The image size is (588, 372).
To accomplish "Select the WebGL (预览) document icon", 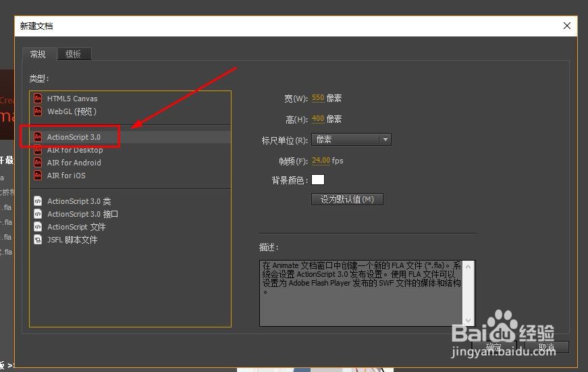I will (x=38, y=111).
